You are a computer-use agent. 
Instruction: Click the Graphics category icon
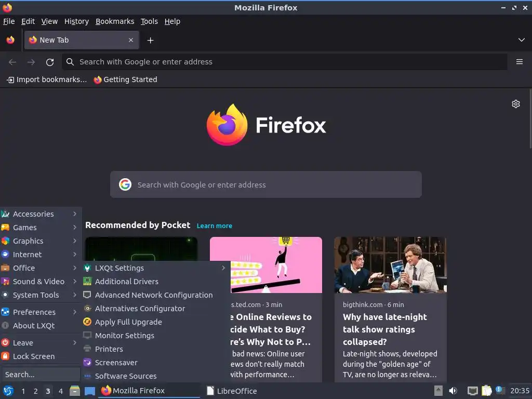pyautogui.click(x=5, y=241)
